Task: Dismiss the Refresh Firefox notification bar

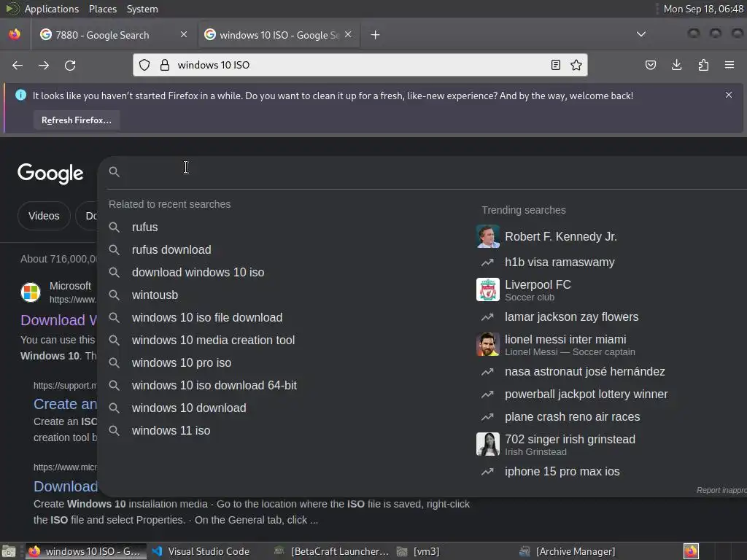Action: tap(729, 95)
